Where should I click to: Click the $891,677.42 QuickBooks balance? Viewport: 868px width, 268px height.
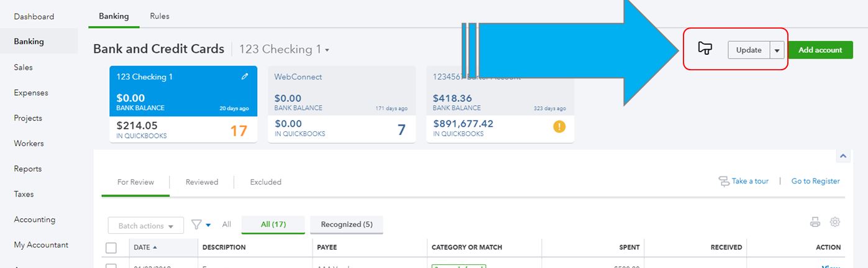pyautogui.click(x=464, y=124)
